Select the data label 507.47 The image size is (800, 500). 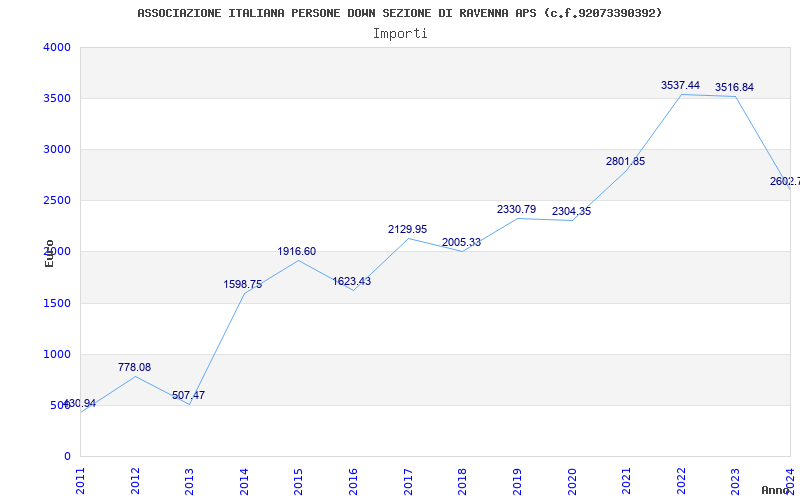188,395
